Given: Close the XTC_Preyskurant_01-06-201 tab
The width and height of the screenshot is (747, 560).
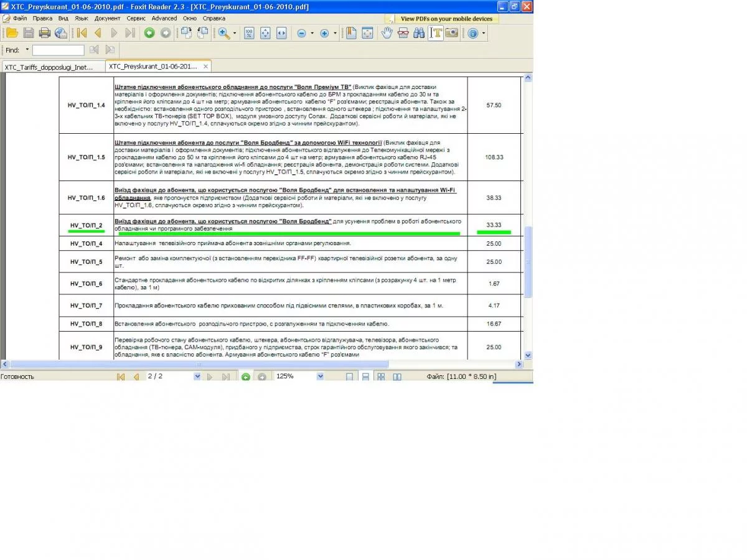Looking at the screenshot, I should 205,65.
